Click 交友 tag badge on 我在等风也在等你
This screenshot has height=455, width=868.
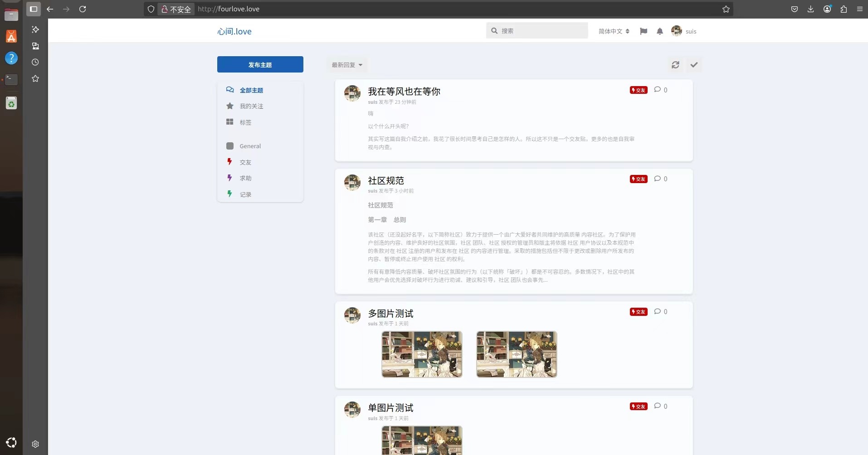(639, 90)
